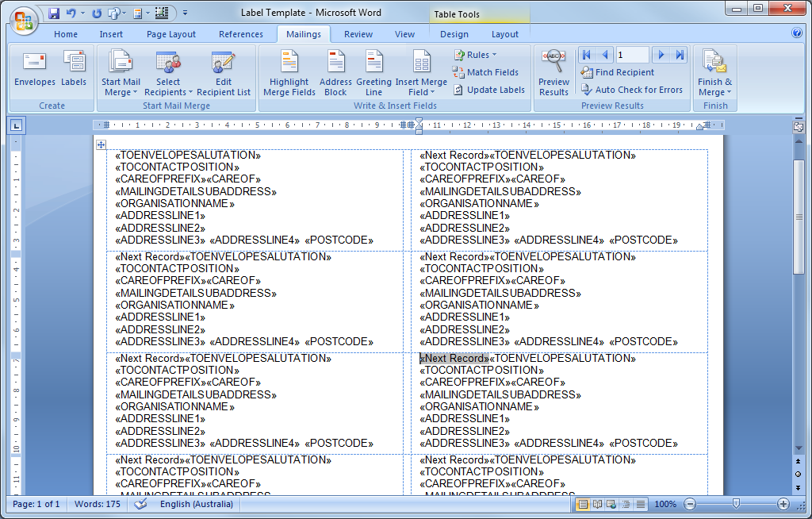Expand the Insert Merge Field dropdown arrow
Screen dimensions: 812x519
[x=432, y=92]
